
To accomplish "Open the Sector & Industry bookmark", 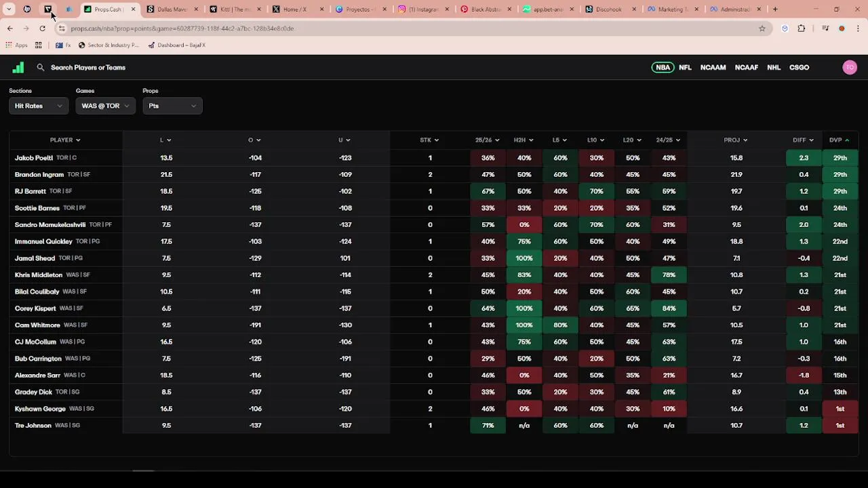I will click(108, 45).
